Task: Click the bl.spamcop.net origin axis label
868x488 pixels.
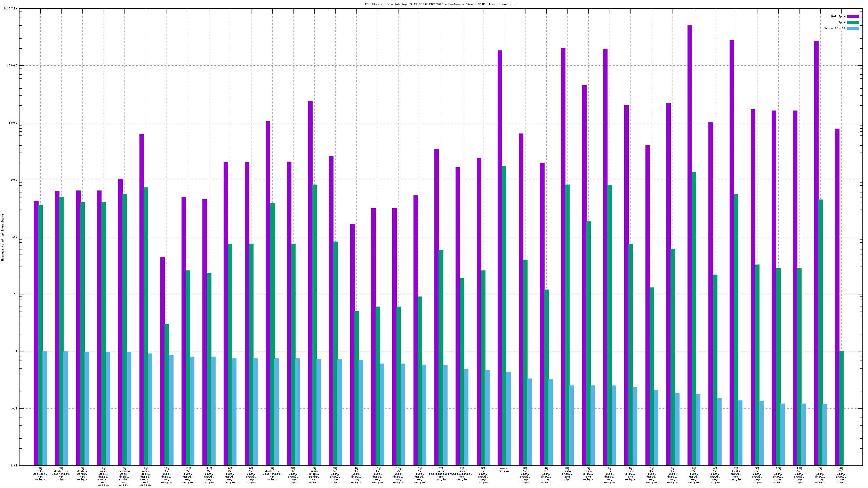Action: (40, 474)
